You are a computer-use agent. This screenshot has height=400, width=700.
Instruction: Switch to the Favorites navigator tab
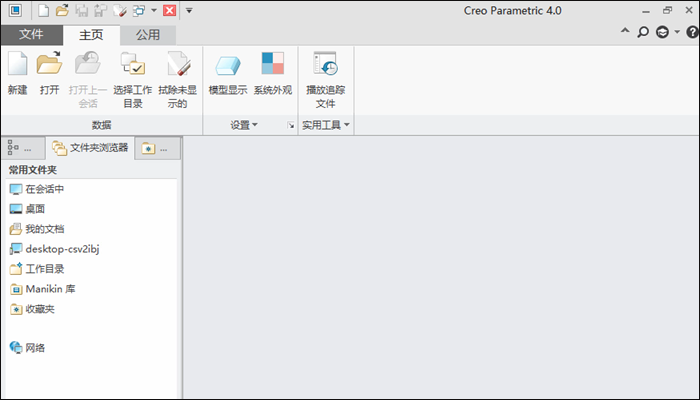click(x=158, y=148)
